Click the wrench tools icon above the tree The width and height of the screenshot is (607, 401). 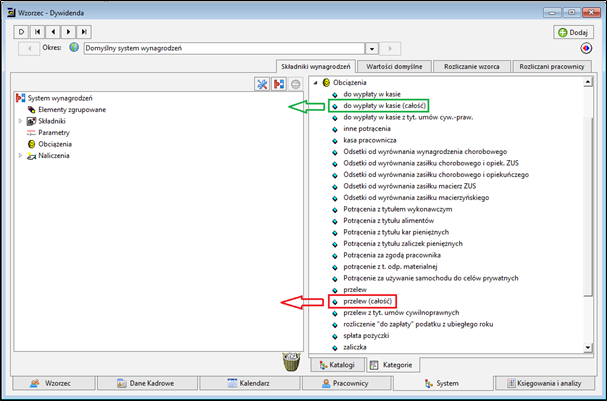(x=262, y=84)
